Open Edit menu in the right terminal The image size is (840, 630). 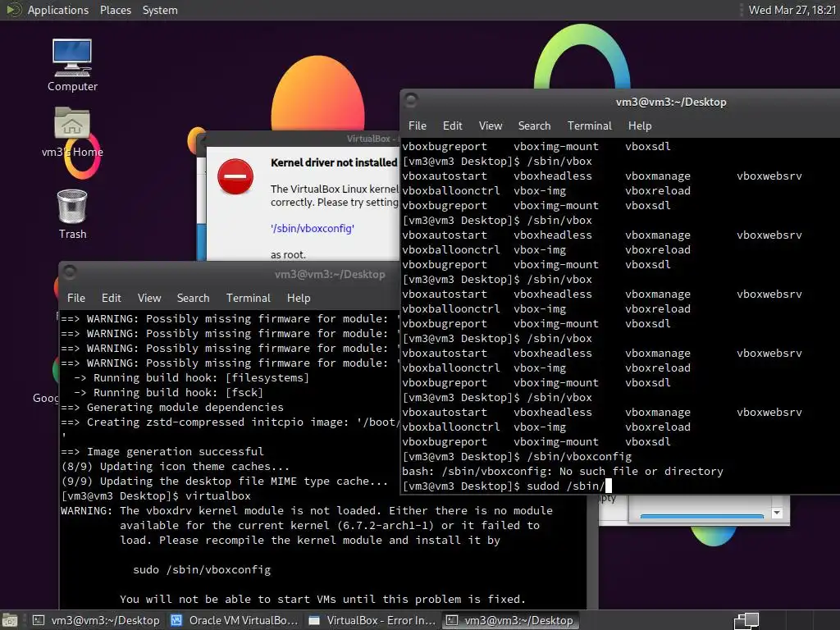tap(452, 126)
